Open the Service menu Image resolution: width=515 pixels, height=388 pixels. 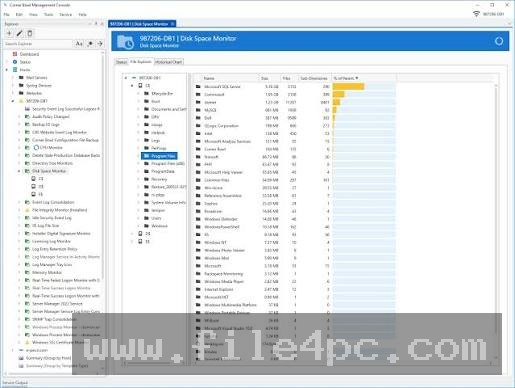pos(65,15)
